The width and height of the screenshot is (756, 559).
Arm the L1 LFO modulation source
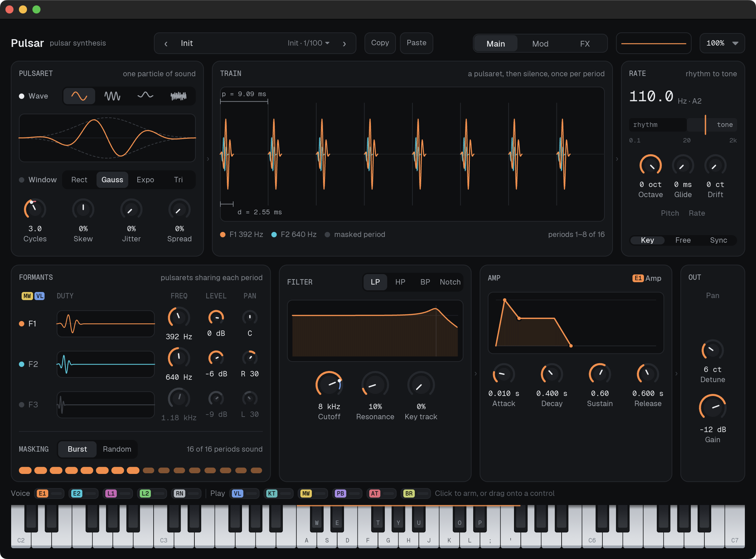click(x=118, y=494)
